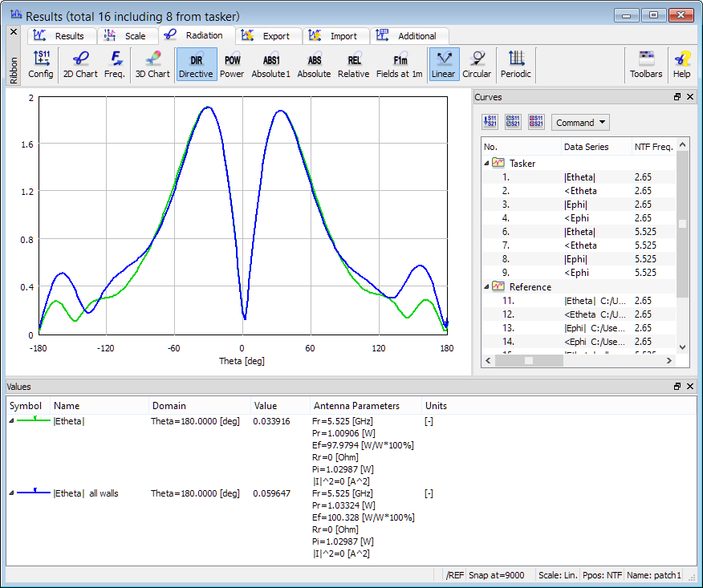Select the Relative normalization button
The height and width of the screenshot is (588, 703).
(x=353, y=64)
